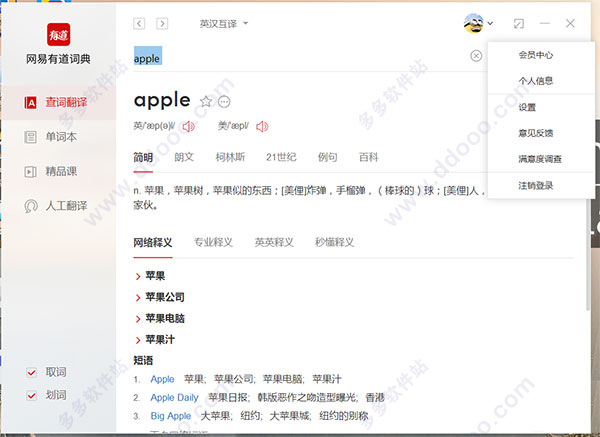Switch to 英英释义 tab
This screenshot has width=600, height=437.
(274, 242)
